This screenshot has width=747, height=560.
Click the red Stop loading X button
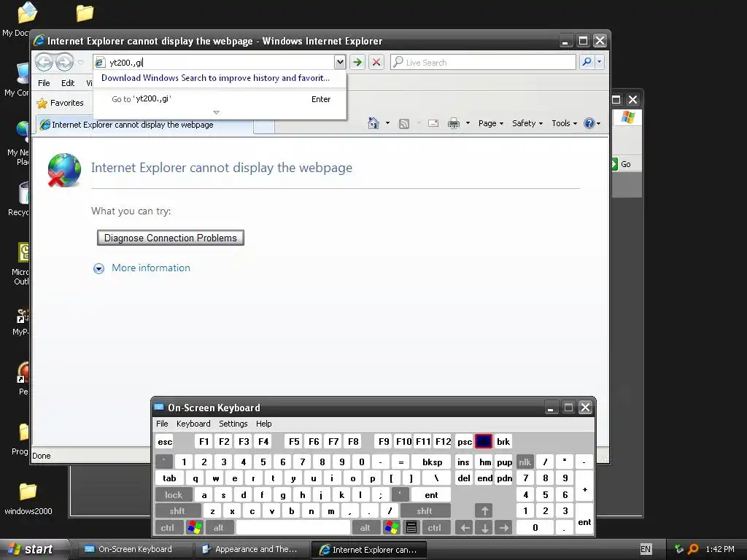click(376, 62)
